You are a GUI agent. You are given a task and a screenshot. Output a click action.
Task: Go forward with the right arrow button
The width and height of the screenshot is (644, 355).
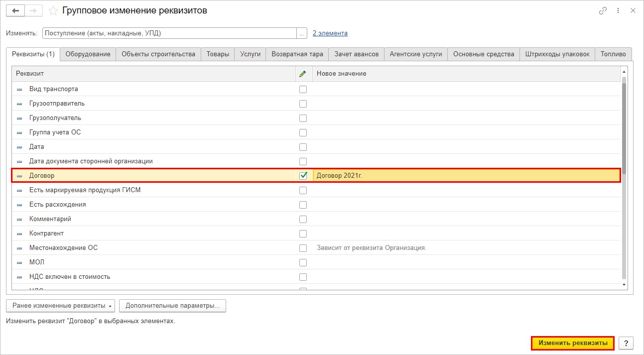(x=34, y=10)
